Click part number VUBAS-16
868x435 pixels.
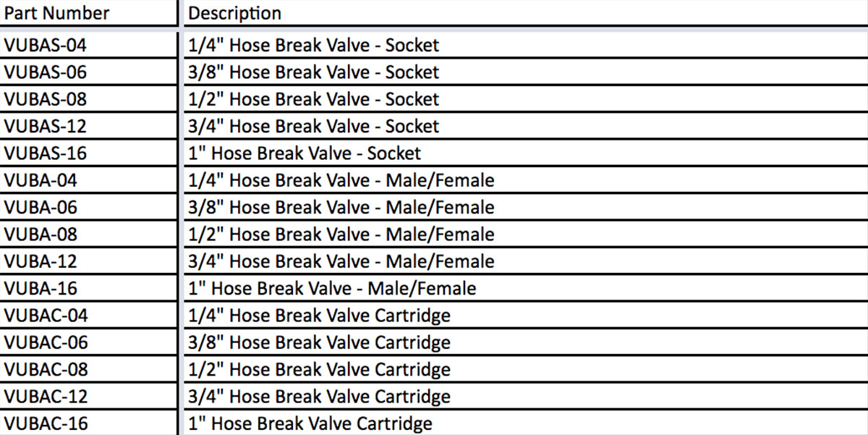[x=46, y=153]
